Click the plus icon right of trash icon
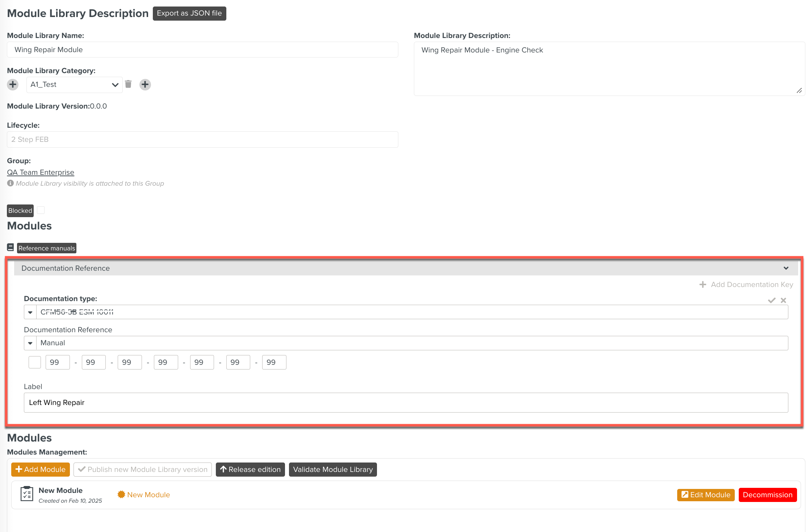Viewport: 809px width, 532px height. (145, 84)
